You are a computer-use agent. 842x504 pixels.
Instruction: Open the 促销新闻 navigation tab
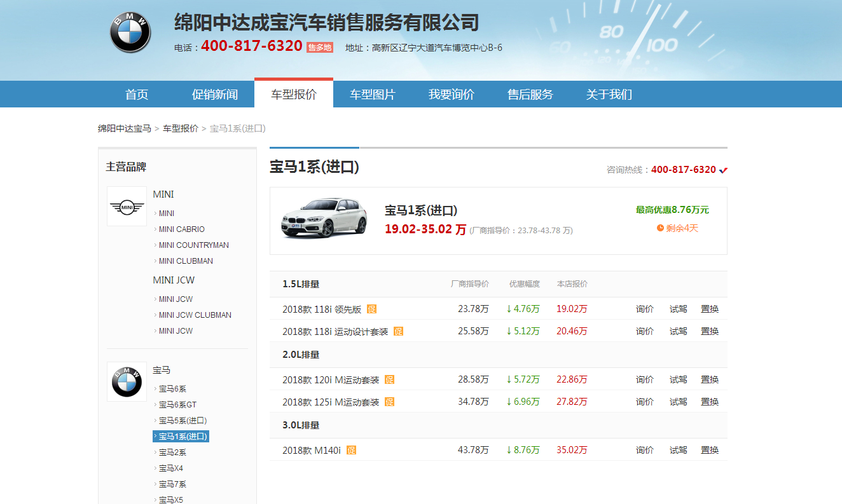pyautogui.click(x=215, y=95)
